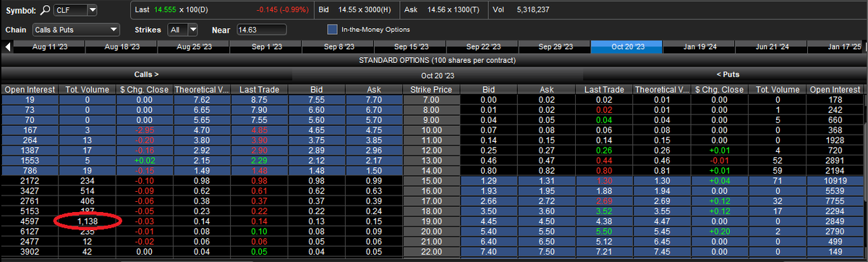Click the 7.00 strike price cell
This screenshot has height=262, width=868.
(432, 99)
